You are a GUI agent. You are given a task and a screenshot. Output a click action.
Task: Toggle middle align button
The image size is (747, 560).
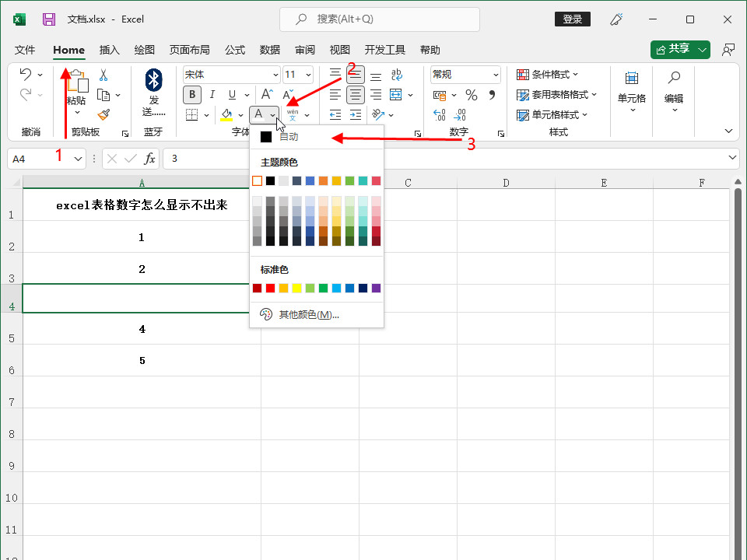[356, 75]
